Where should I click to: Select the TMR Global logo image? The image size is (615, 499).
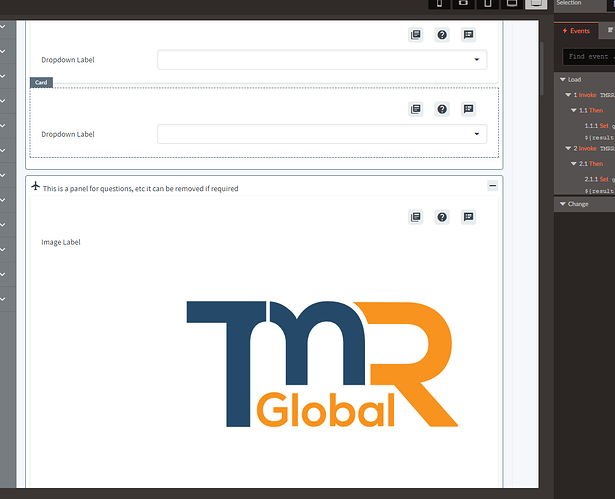click(x=322, y=364)
